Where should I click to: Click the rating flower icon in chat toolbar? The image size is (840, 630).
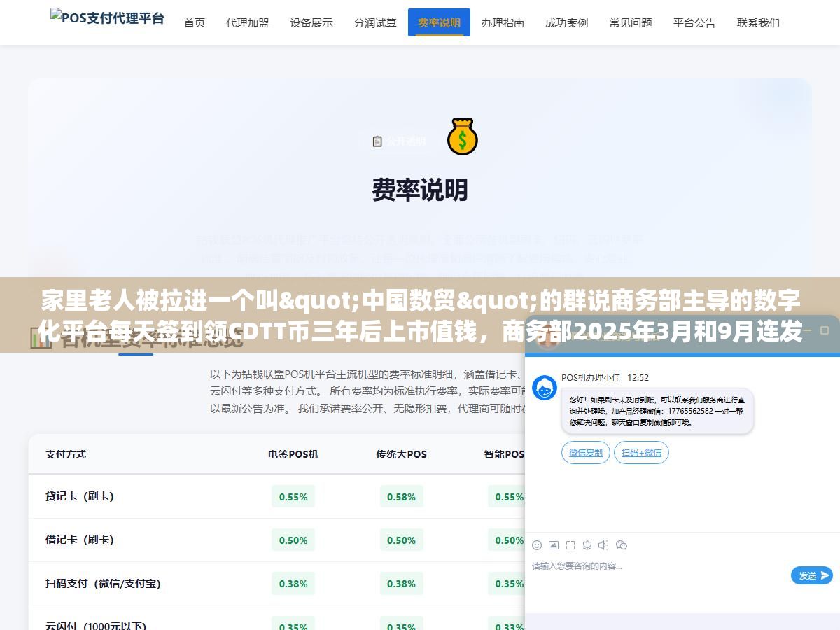click(x=587, y=545)
